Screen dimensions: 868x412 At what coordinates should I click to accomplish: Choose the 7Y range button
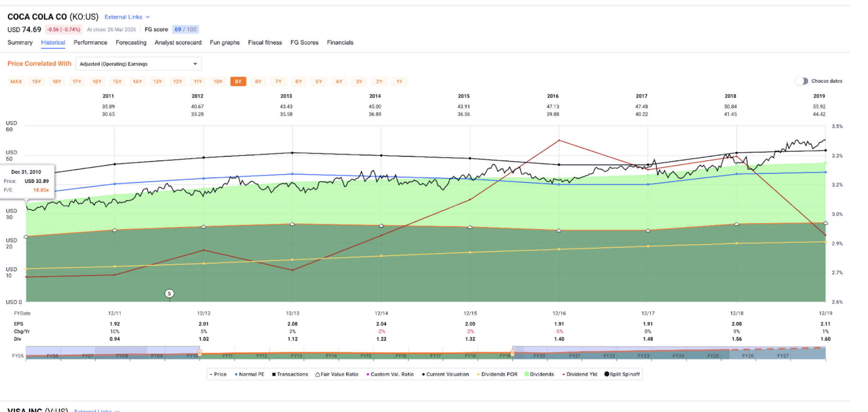(x=278, y=81)
